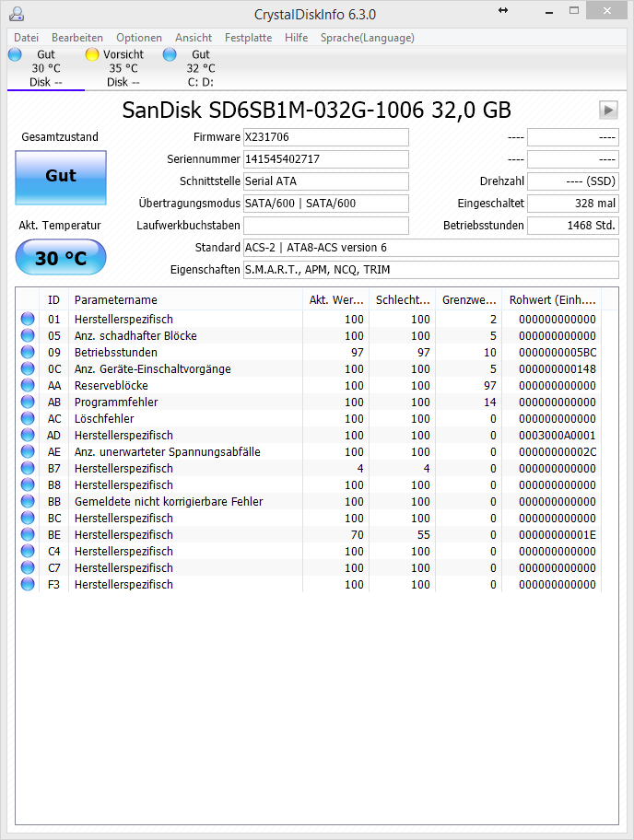Click the status orb of attribute B7
Screen dimensions: 634x840
click(28, 468)
